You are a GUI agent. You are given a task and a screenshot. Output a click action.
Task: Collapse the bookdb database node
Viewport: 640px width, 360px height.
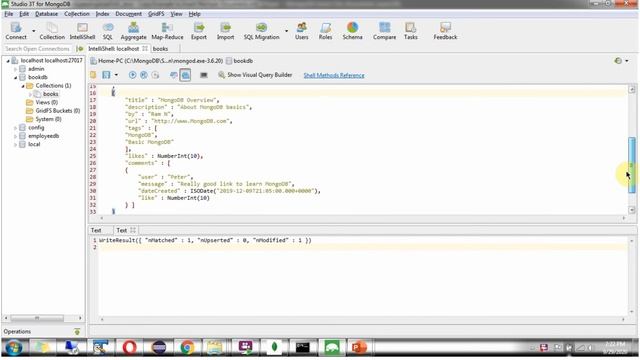pyautogui.click(x=16, y=77)
